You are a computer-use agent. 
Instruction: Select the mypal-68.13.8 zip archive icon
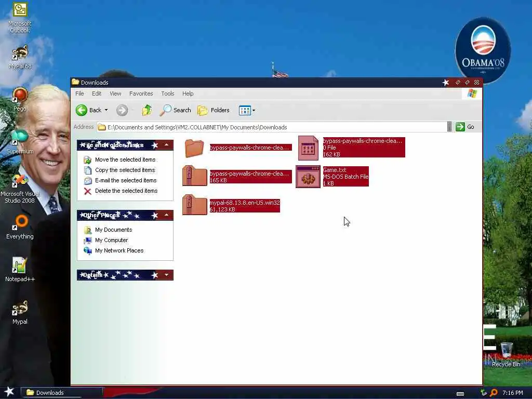[x=194, y=205]
